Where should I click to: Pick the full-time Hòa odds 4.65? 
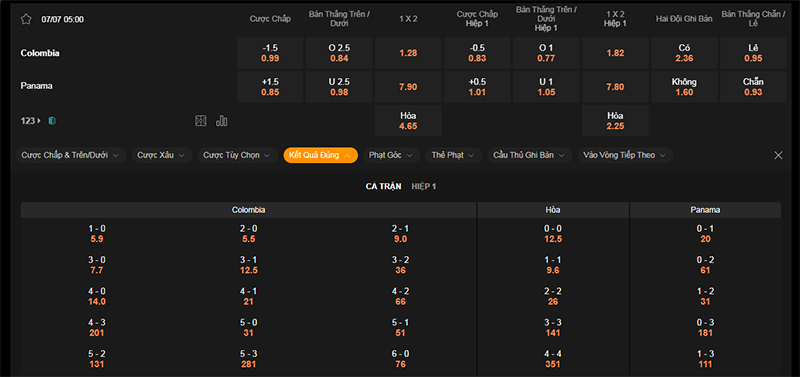[x=408, y=121]
